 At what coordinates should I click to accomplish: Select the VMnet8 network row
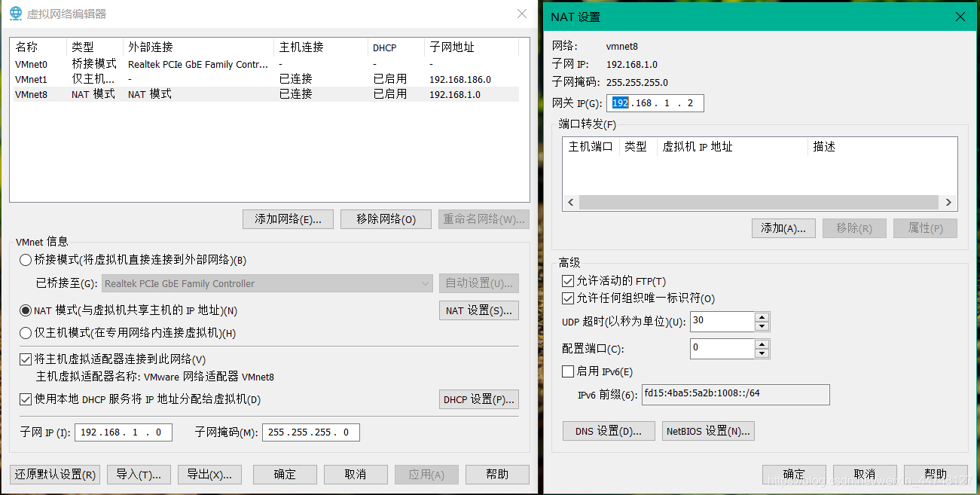pyautogui.click(x=265, y=94)
